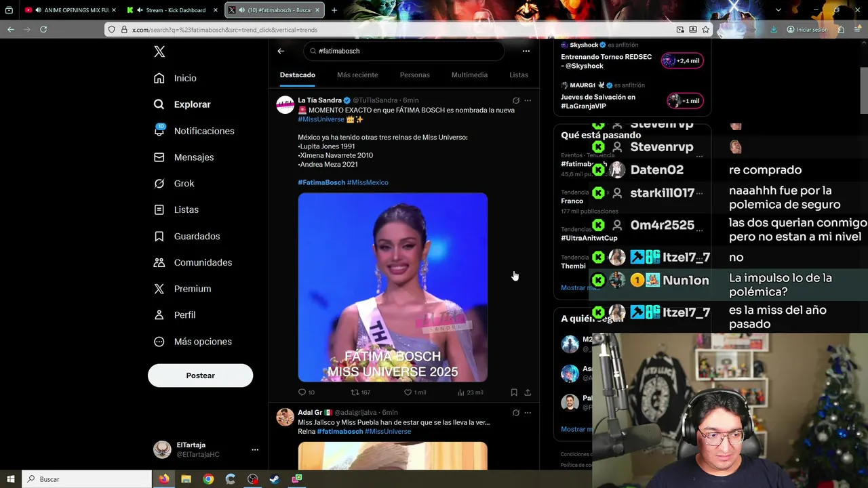The image size is (868, 488).
Task: Expand Más opciones in the sidebar
Action: coord(193,342)
